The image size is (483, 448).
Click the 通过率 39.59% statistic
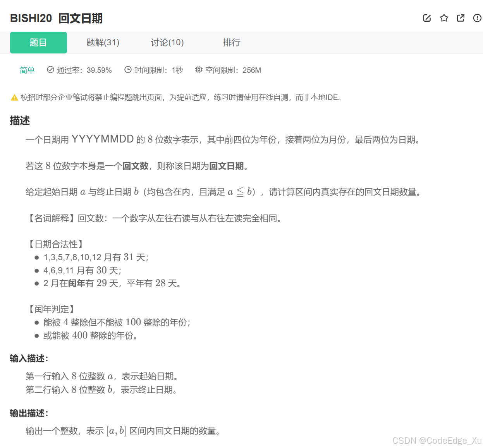click(84, 70)
